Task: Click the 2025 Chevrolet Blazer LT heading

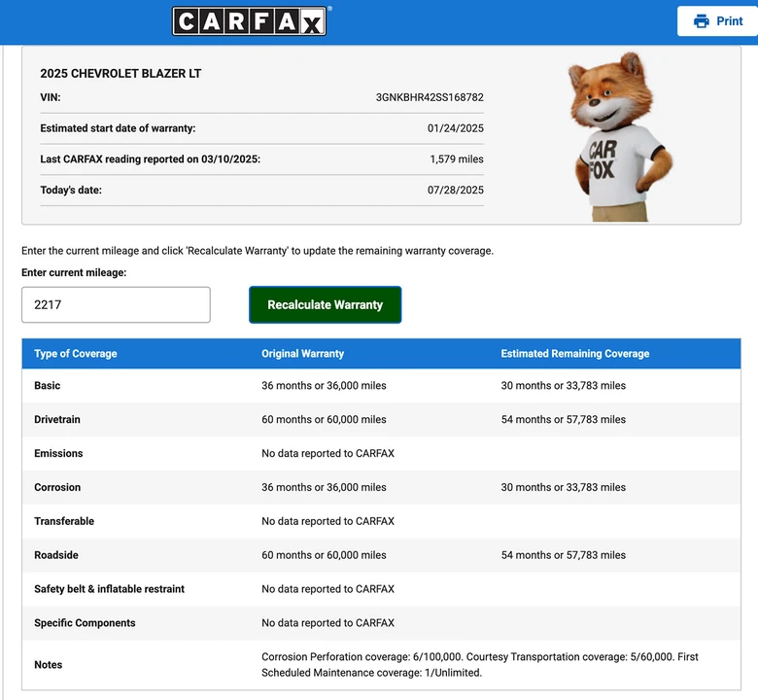Action: pyautogui.click(x=121, y=74)
